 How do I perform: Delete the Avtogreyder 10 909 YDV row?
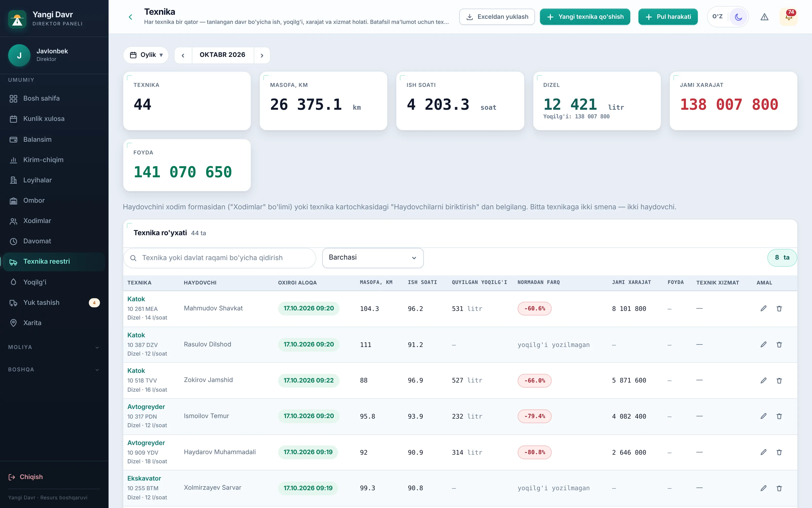779,452
